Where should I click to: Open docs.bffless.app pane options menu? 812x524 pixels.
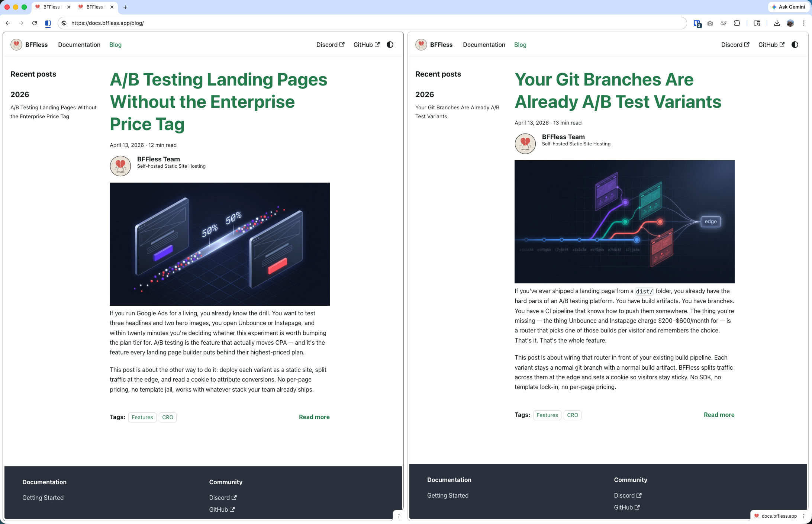click(x=804, y=516)
